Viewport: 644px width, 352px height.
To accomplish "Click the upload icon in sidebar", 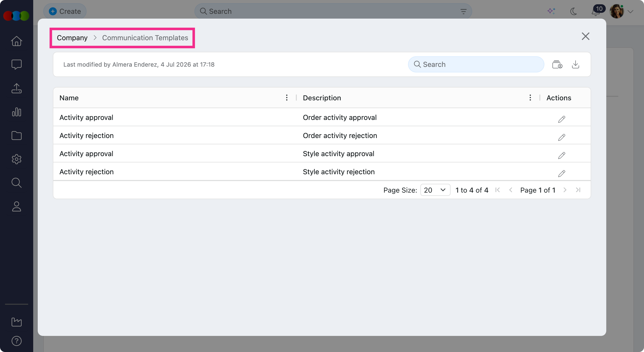I will pos(17,88).
